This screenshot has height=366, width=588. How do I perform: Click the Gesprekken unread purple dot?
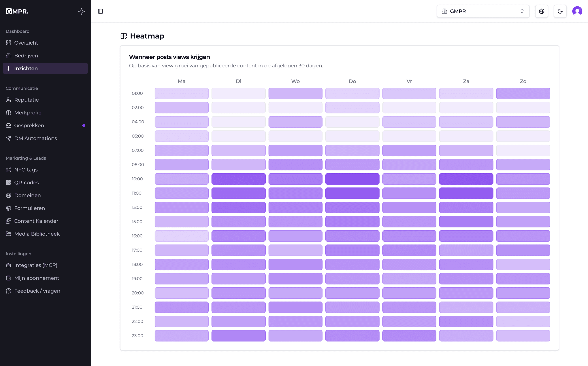[84, 125]
